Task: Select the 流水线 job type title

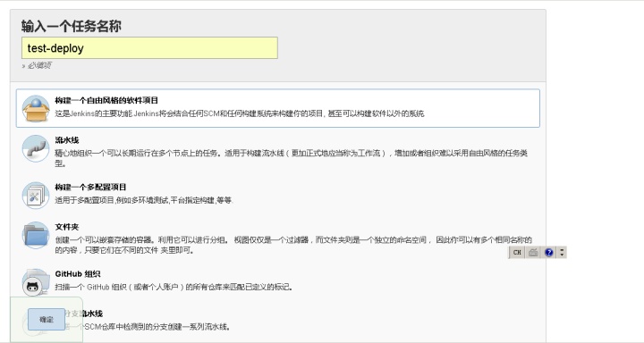Action: [x=67, y=140]
